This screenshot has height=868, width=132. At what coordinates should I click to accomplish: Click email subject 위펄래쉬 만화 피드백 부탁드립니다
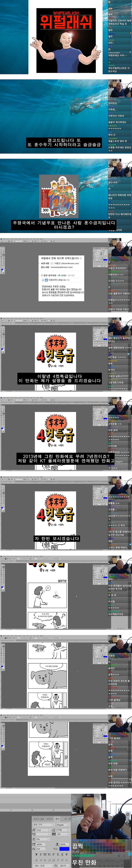coord(60,258)
